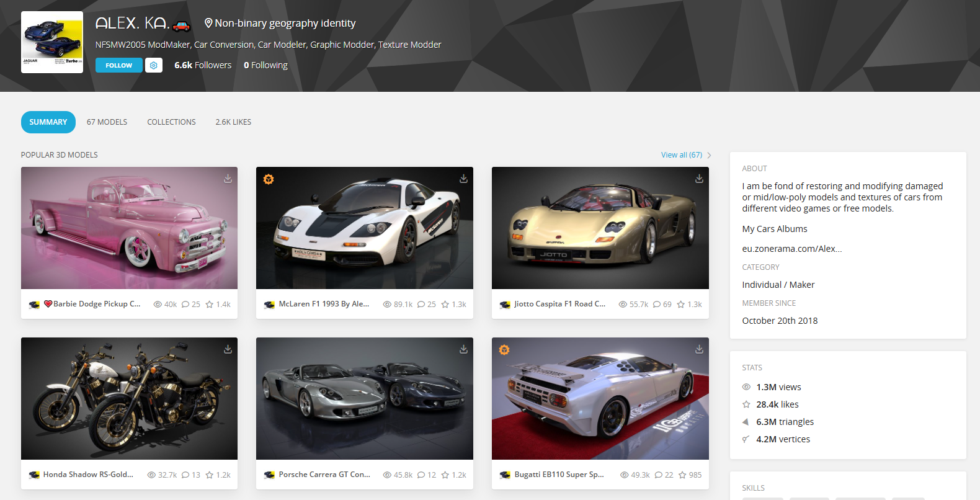The width and height of the screenshot is (980, 500).
Task: Click download icon on McLaren F1 card
Action: 463,179
